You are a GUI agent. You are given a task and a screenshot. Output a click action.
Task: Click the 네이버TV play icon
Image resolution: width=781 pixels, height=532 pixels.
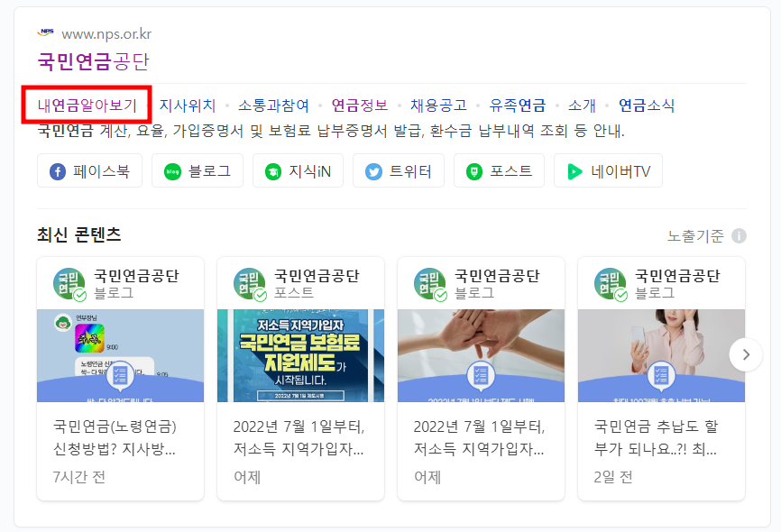click(574, 172)
